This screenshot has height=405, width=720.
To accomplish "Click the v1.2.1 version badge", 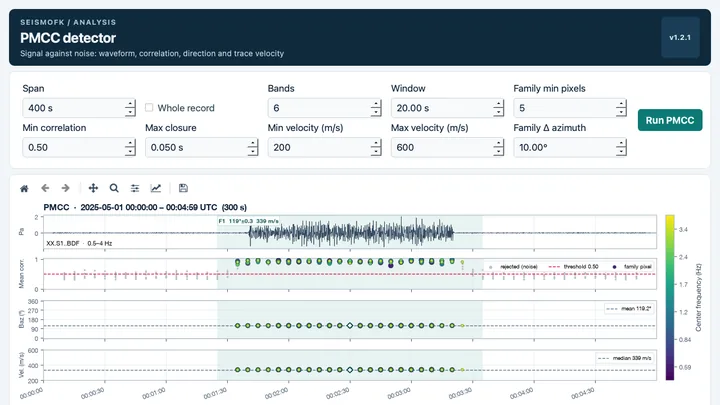I will pos(680,38).
